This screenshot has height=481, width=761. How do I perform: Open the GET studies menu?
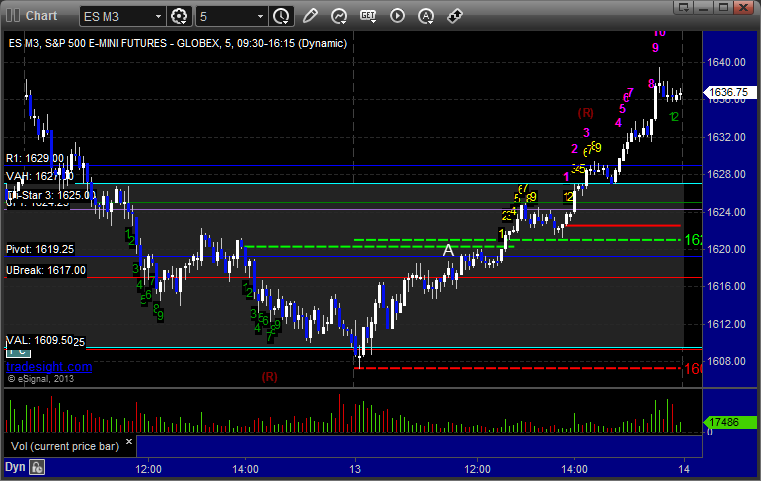368,16
